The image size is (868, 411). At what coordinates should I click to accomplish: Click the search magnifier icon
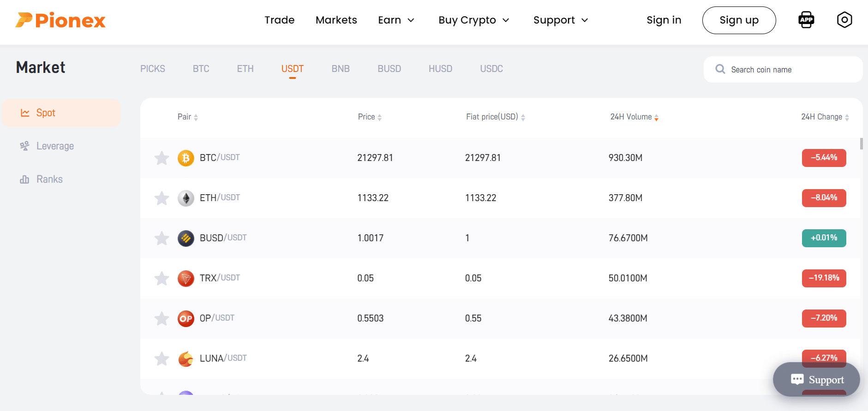click(x=720, y=69)
